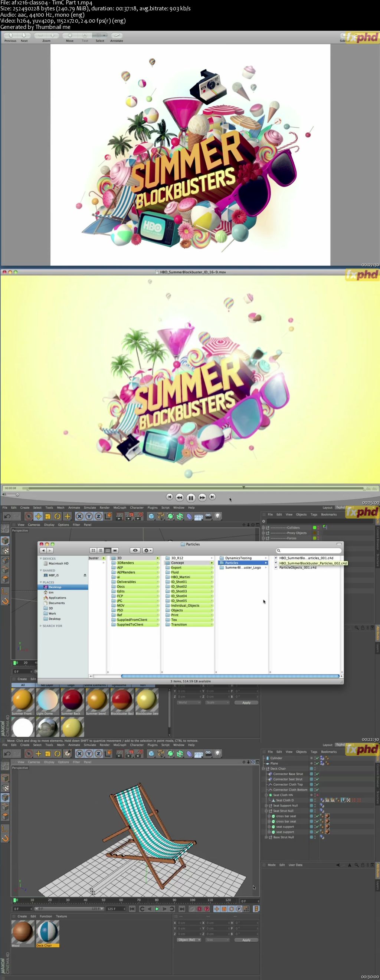380x980 pixels.
Task: Open Plugins menu in deck chair Cinema 4D frame
Action: (152, 745)
